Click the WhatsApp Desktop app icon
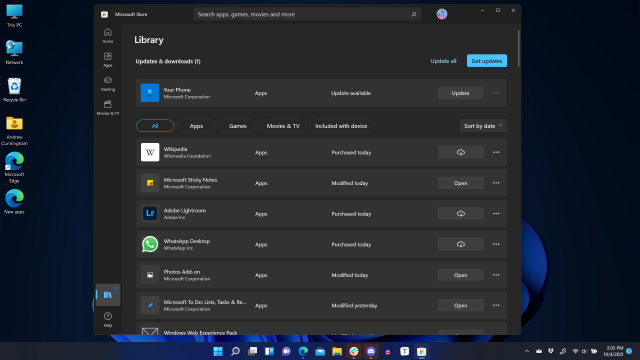The height and width of the screenshot is (360, 640). (150, 244)
